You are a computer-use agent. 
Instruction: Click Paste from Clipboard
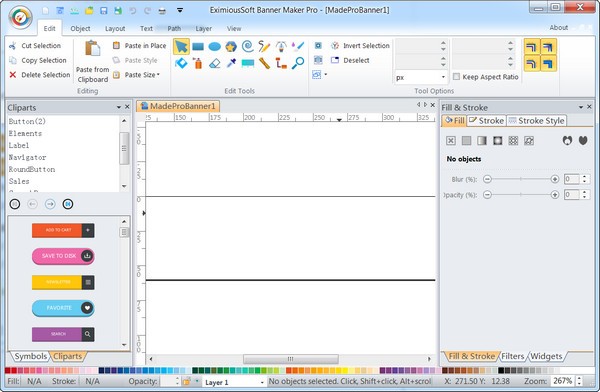pos(93,61)
